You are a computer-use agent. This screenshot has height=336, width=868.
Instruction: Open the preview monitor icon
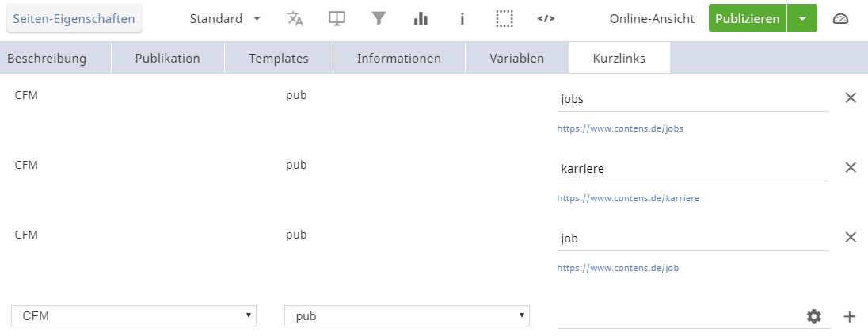pos(337,19)
